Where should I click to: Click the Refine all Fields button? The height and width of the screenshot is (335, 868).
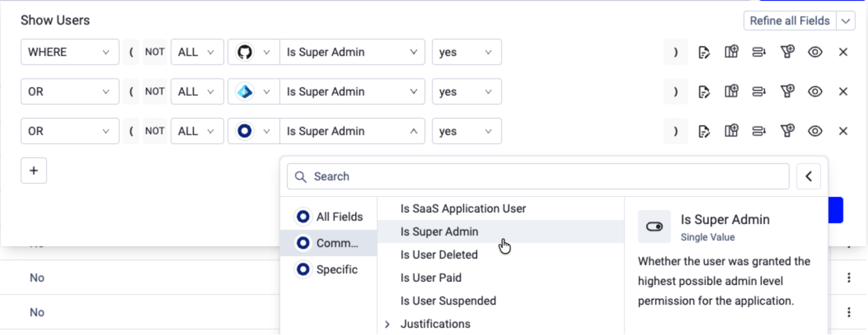click(790, 21)
